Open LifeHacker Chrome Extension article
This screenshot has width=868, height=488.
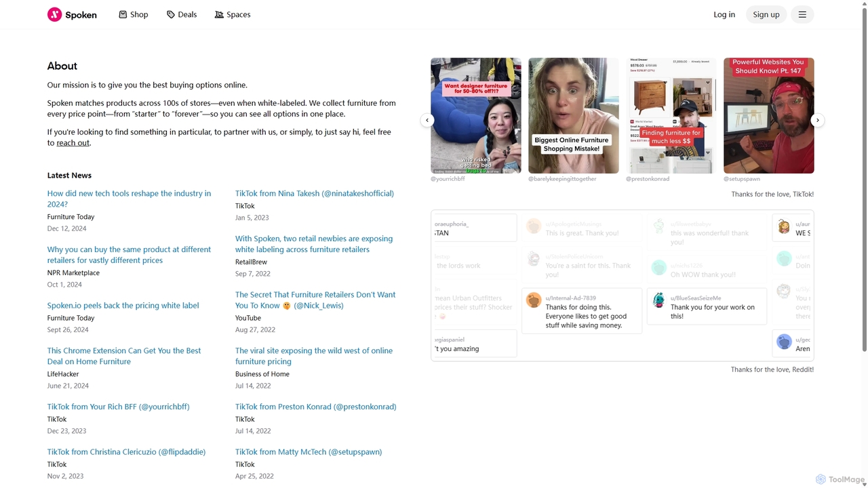click(x=124, y=356)
